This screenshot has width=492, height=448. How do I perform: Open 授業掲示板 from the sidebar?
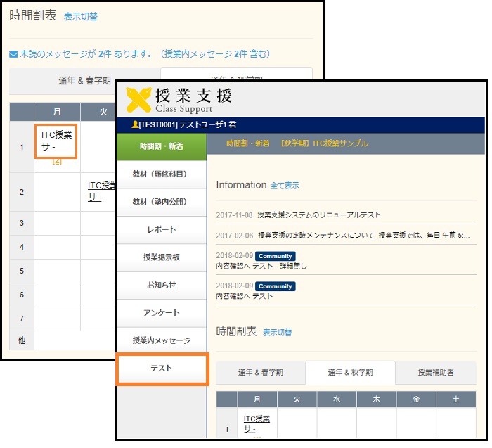coord(161,257)
